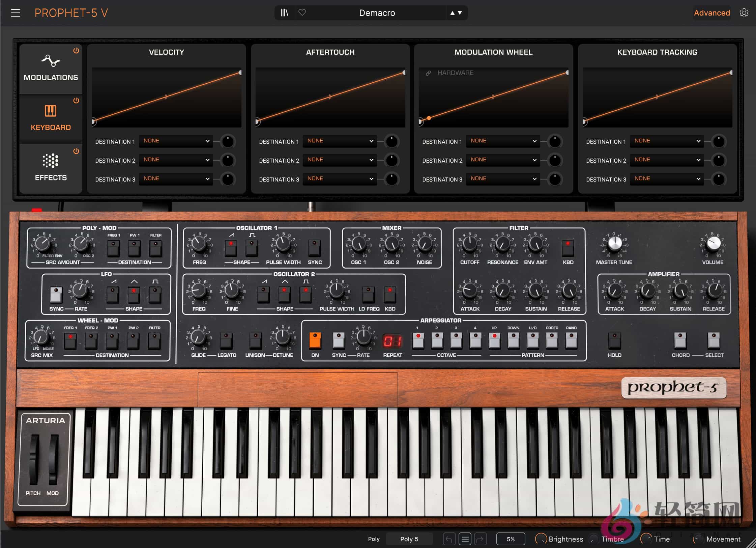This screenshot has width=756, height=548.
Task: Power off the Effects section
Action: [76, 151]
